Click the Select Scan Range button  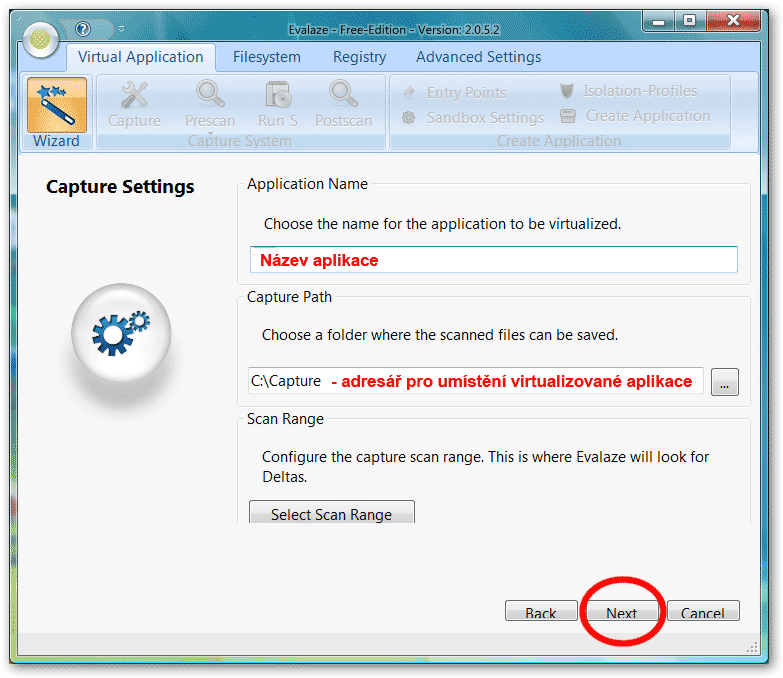332,513
